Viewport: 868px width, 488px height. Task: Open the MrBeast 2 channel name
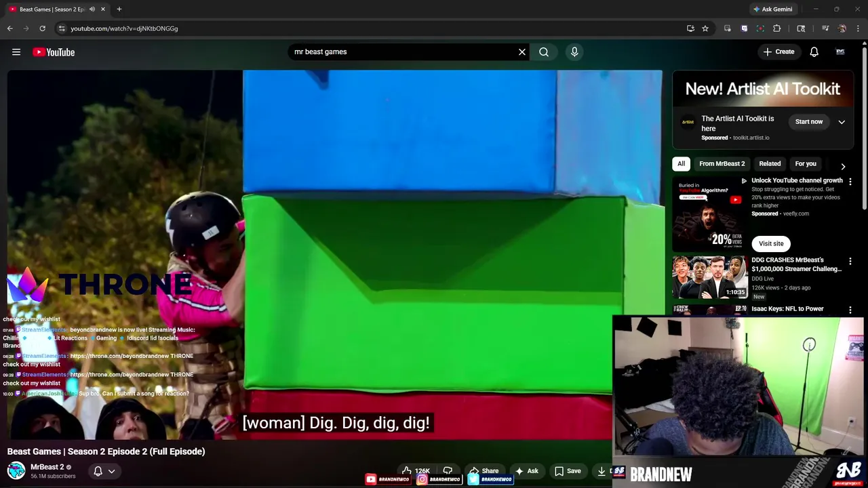(47, 467)
